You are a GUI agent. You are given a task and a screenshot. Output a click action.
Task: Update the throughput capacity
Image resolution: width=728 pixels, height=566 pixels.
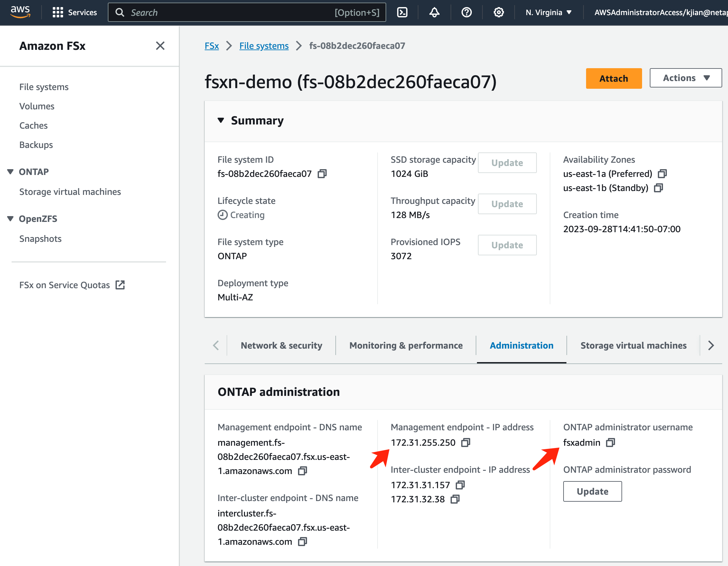point(507,204)
